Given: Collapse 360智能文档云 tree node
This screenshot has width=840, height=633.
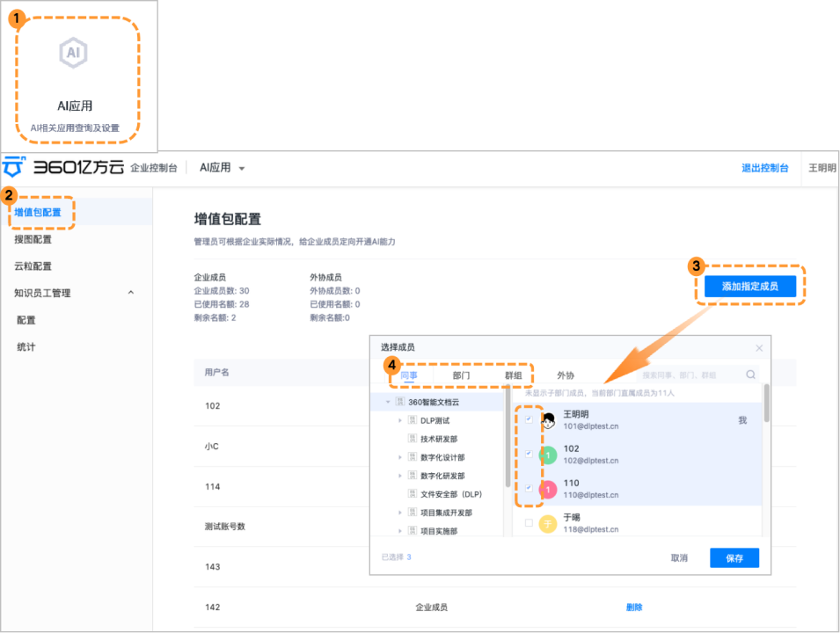Looking at the screenshot, I should tap(388, 402).
